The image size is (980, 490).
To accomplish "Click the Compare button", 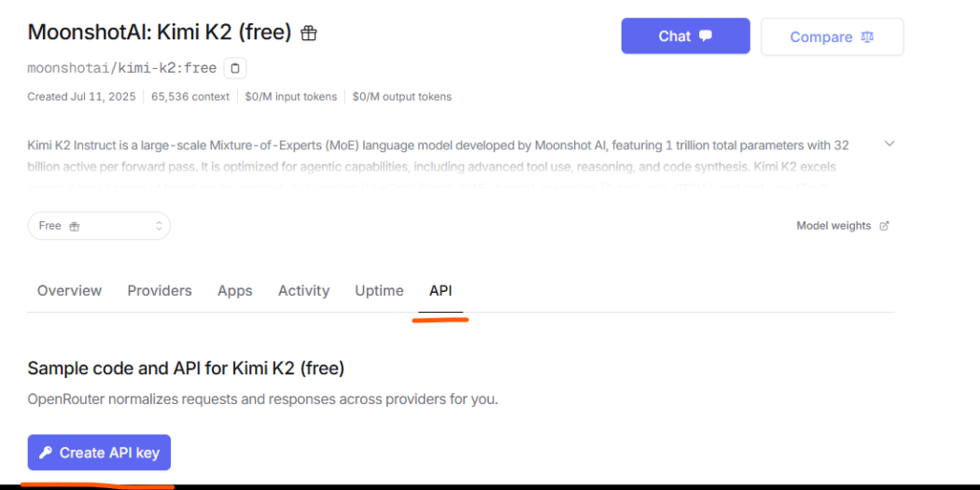I will (x=832, y=37).
